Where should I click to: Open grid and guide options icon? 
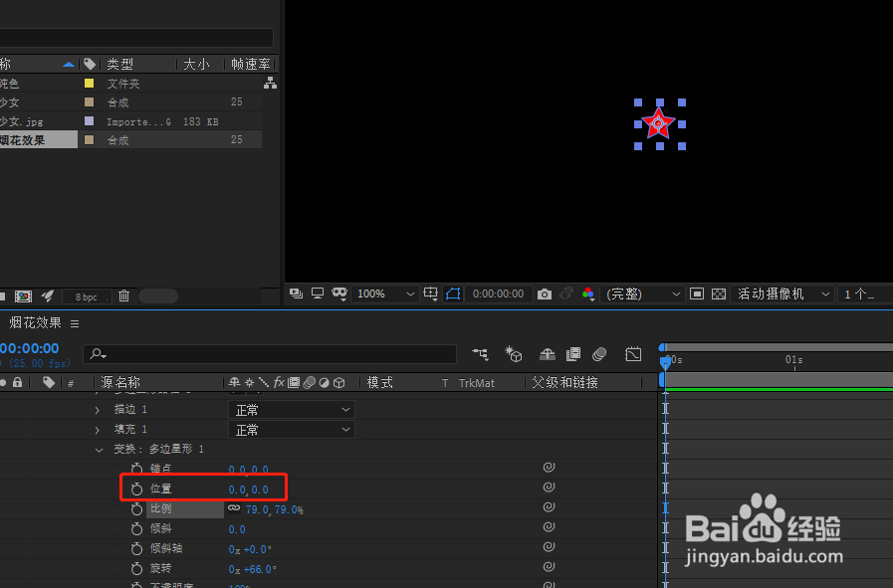click(x=430, y=294)
